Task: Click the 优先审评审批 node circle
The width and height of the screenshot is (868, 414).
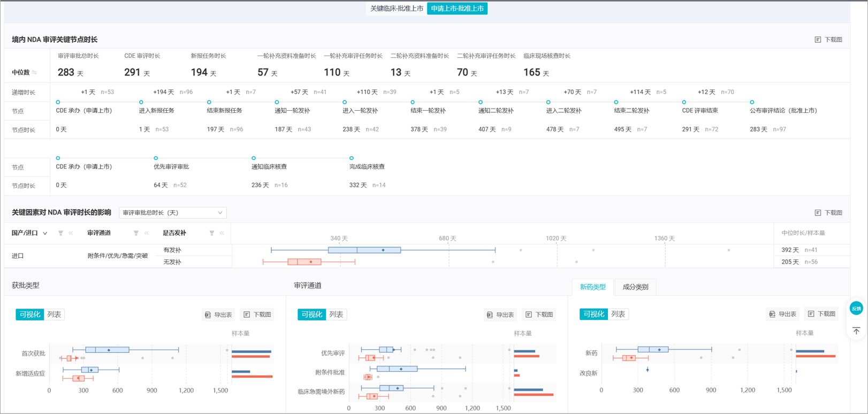Action: [x=156, y=158]
